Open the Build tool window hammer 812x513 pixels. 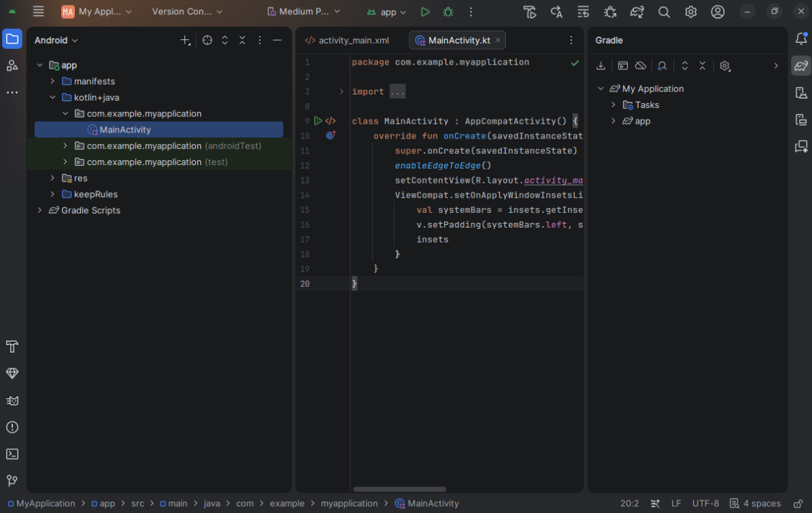click(12, 347)
